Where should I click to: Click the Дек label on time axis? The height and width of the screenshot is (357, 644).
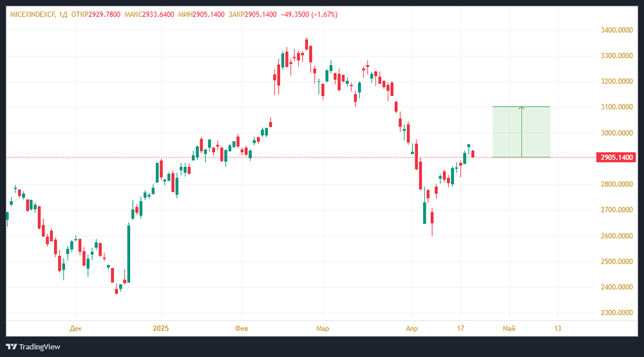click(x=76, y=328)
